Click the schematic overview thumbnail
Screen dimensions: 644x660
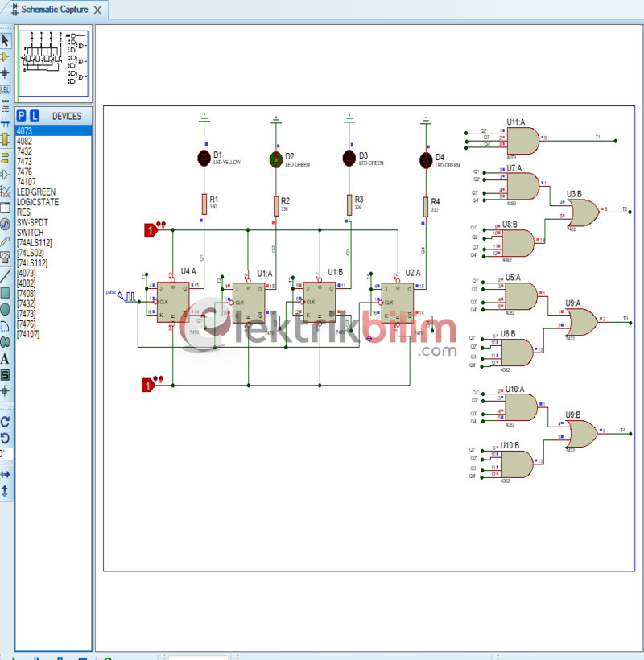point(53,64)
